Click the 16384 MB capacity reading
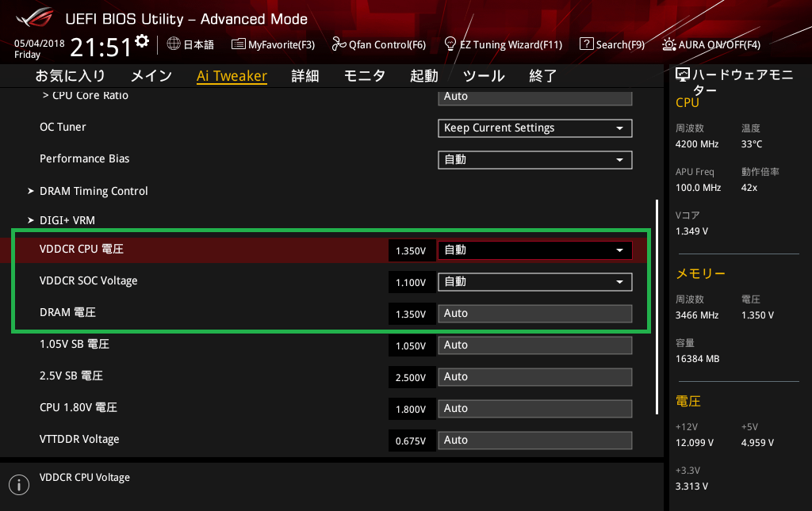This screenshot has height=511, width=812. 698,358
